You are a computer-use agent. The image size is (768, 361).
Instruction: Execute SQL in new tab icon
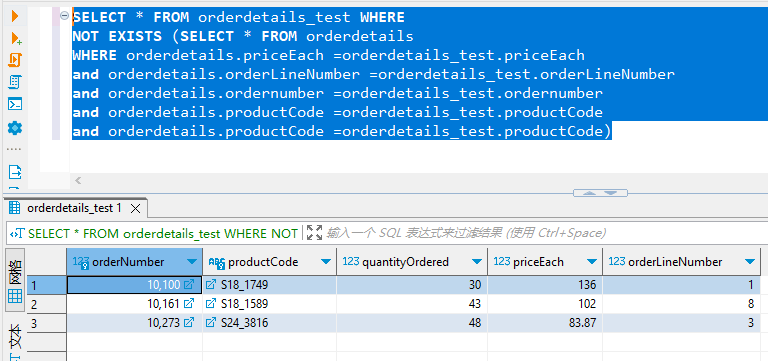coord(16,38)
